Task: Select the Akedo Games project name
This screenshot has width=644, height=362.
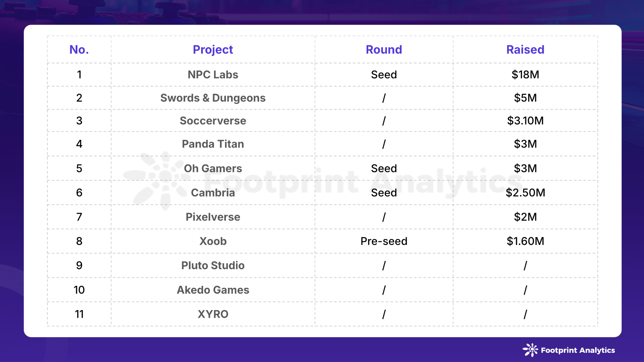Action: [x=213, y=290]
